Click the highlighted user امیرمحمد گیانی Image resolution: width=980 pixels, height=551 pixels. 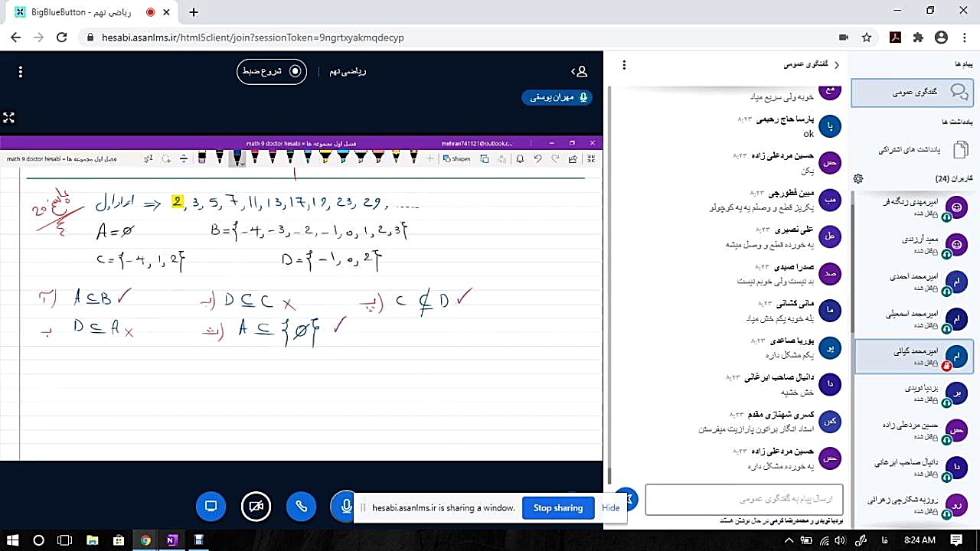(914, 356)
